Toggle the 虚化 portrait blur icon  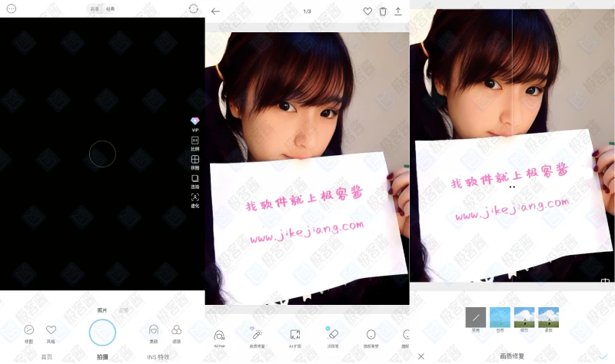pyautogui.click(x=195, y=200)
